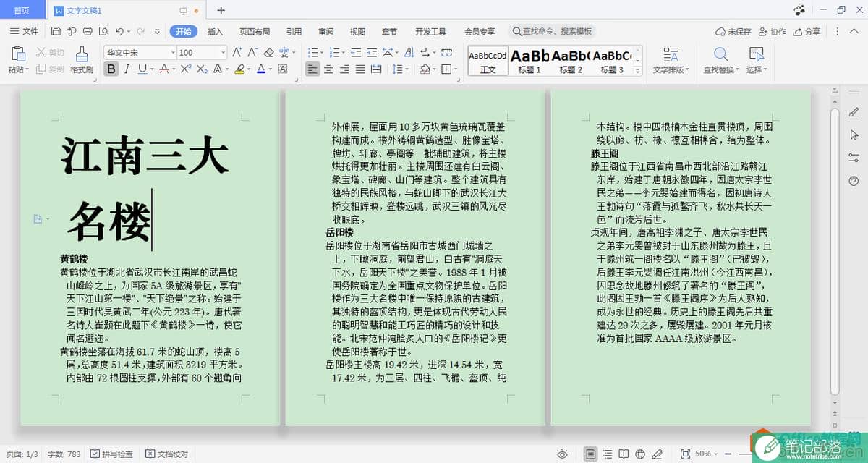Viewport: 868px width, 463px height.
Task: Expand the quick access customize arrow
Action: coord(158,31)
